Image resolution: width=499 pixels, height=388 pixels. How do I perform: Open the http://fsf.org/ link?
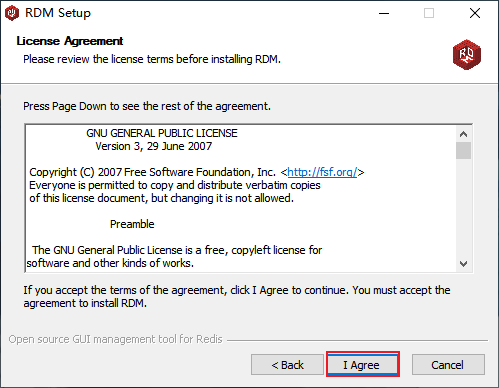tap(322, 172)
